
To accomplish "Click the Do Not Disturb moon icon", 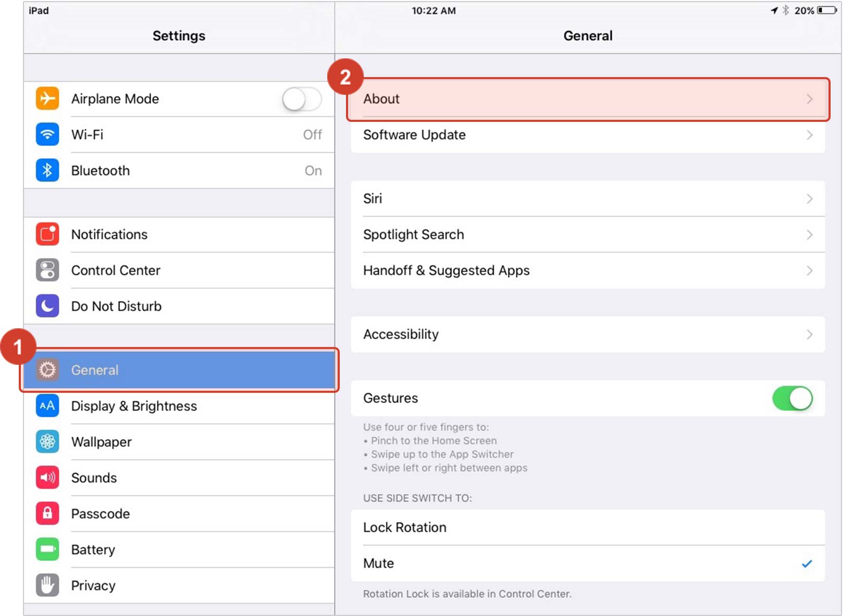I will click(47, 306).
